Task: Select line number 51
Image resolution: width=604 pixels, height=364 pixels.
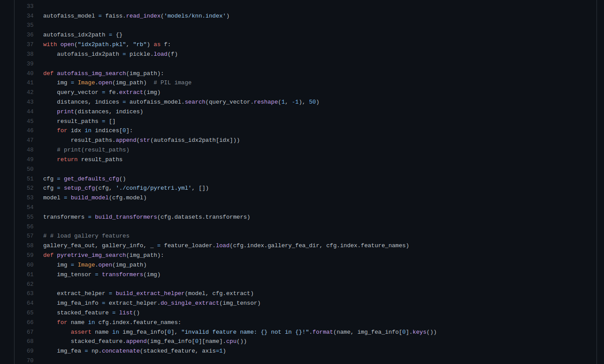Action: point(30,179)
